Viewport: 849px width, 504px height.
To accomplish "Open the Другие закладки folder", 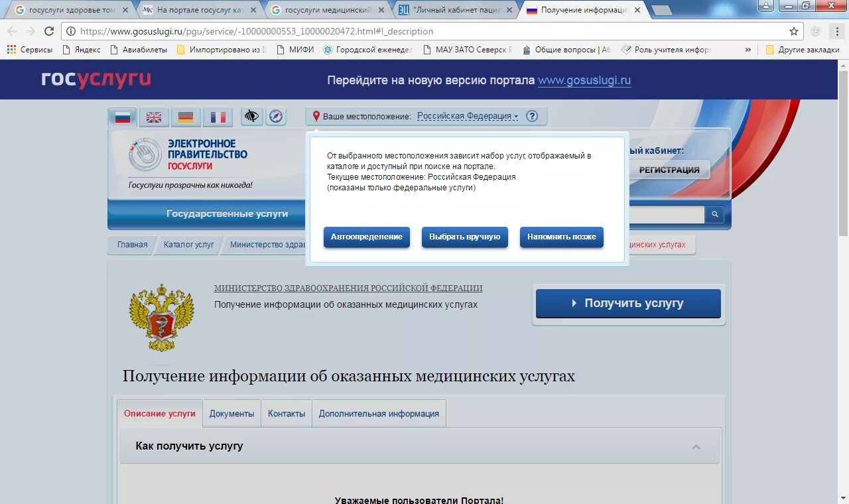I will point(802,50).
